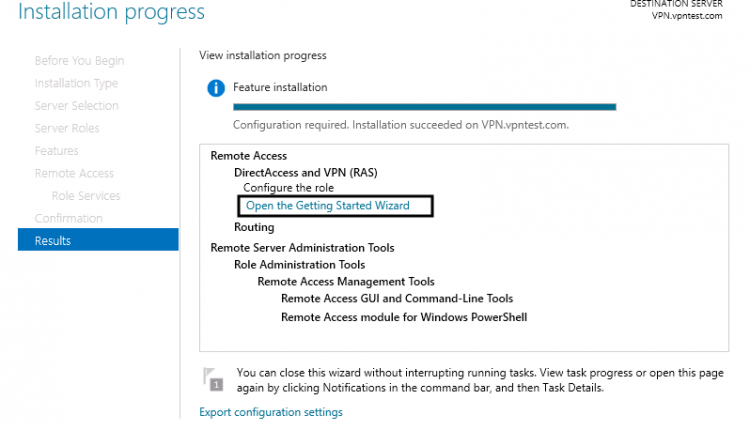Click the blue information icon beside Feature installation

215,88
